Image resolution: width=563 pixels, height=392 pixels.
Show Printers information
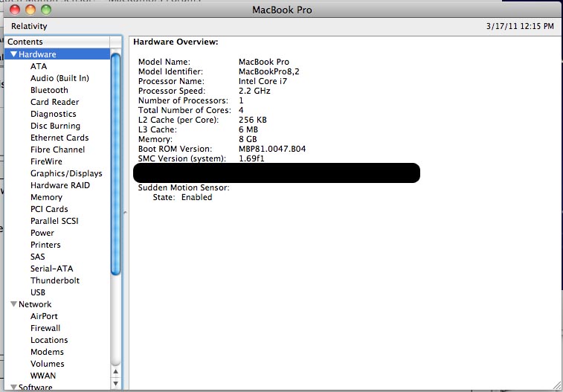click(45, 245)
